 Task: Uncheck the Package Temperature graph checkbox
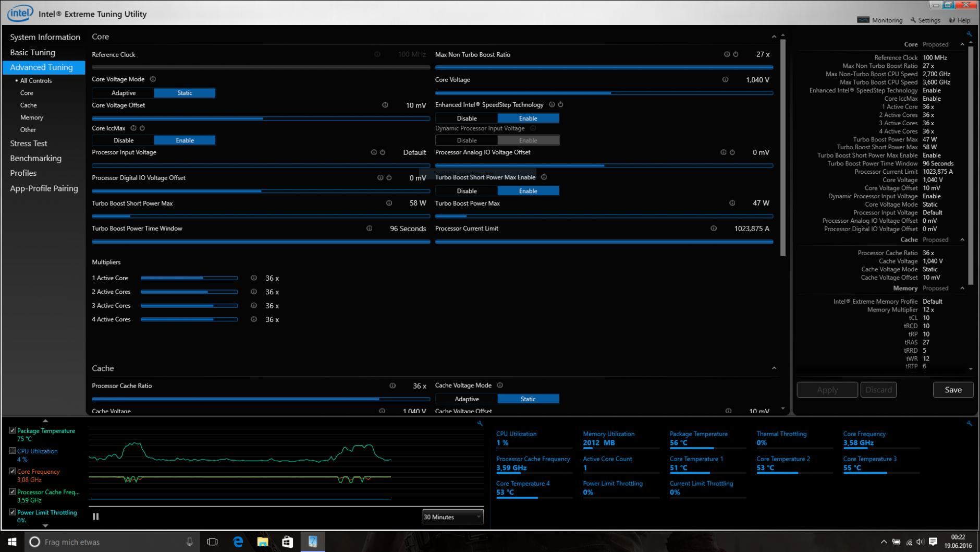(x=13, y=430)
